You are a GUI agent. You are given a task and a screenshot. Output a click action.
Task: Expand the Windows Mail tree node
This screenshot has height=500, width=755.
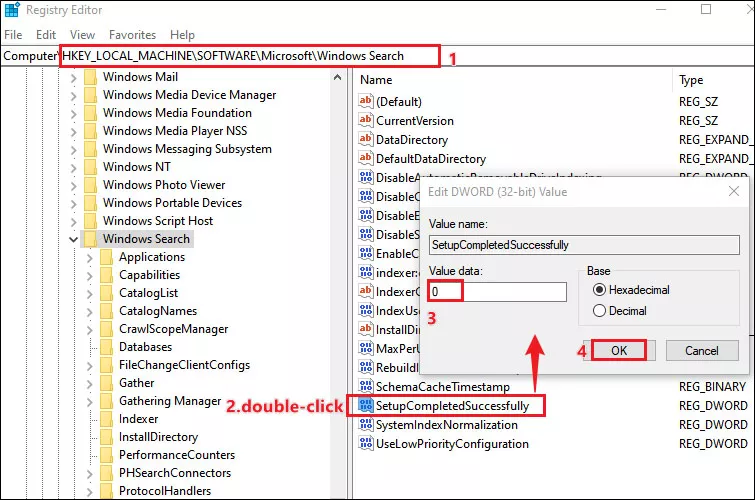tap(73, 78)
